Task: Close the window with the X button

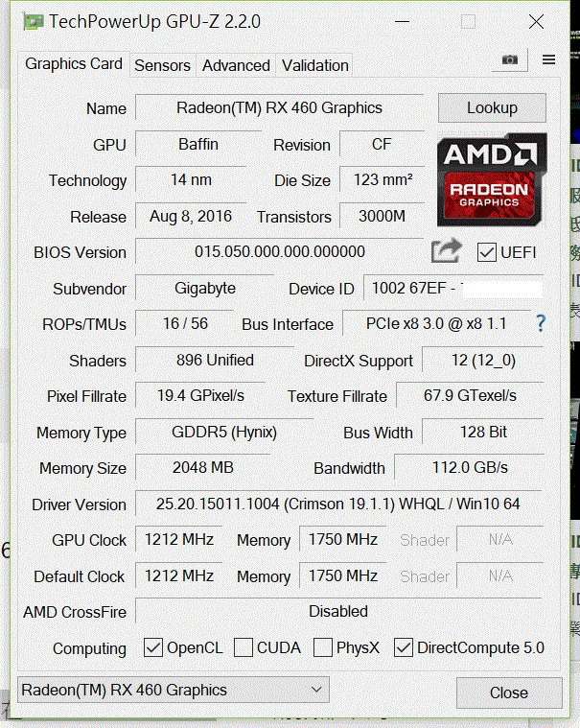Action: 536,21
